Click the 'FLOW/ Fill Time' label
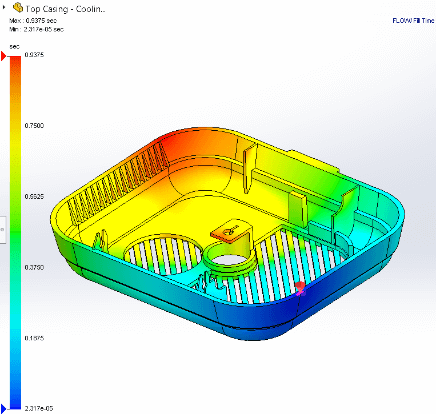The height and width of the screenshot is (414, 436). click(413, 21)
